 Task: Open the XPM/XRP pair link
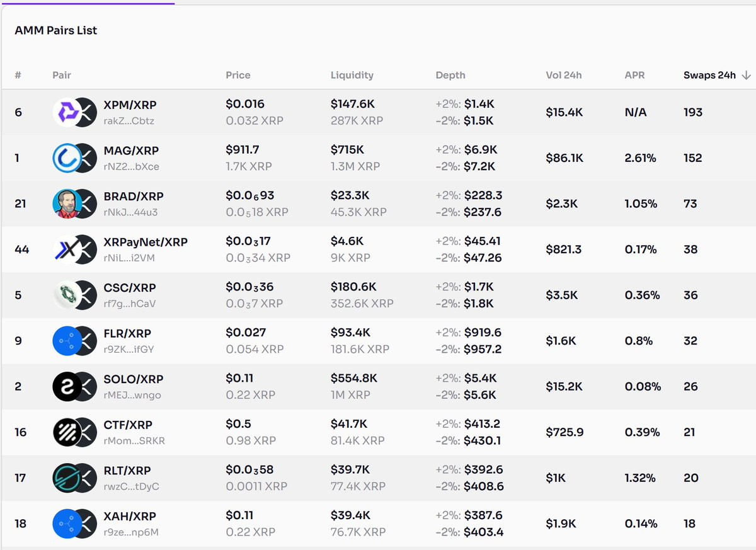tap(130, 105)
